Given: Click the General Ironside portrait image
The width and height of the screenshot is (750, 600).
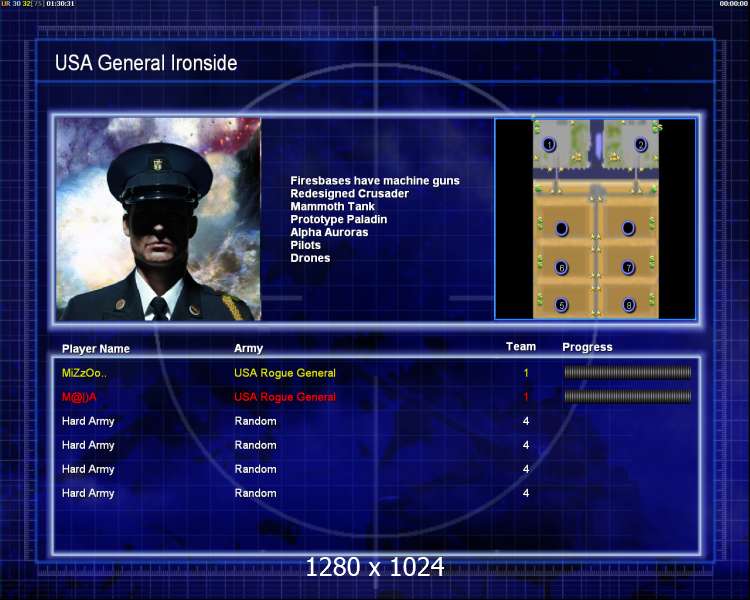Looking at the screenshot, I should [158, 219].
